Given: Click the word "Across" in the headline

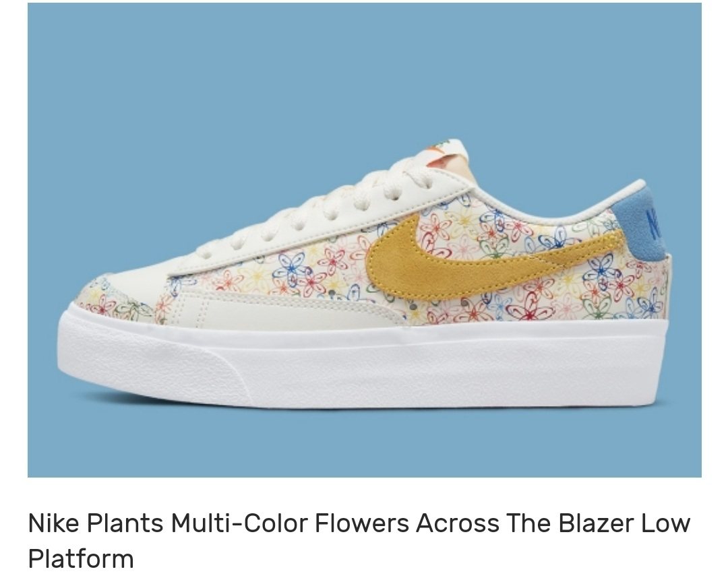Looking at the screenshot, I should point(457,523).
